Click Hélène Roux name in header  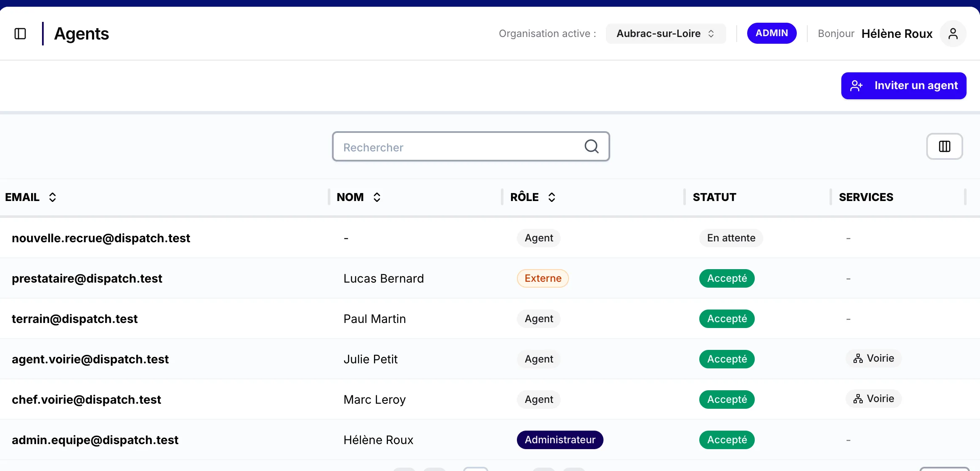897,34
